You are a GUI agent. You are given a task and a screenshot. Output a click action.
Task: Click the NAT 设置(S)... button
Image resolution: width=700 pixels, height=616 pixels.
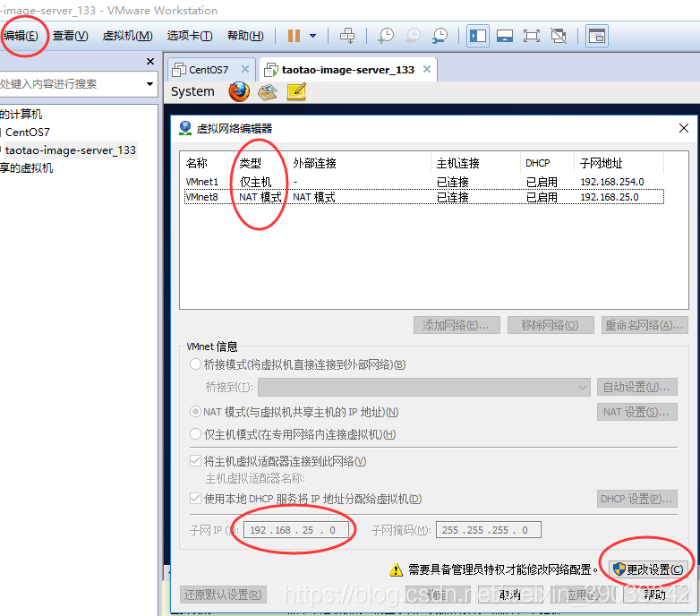[x=637, y=412]
